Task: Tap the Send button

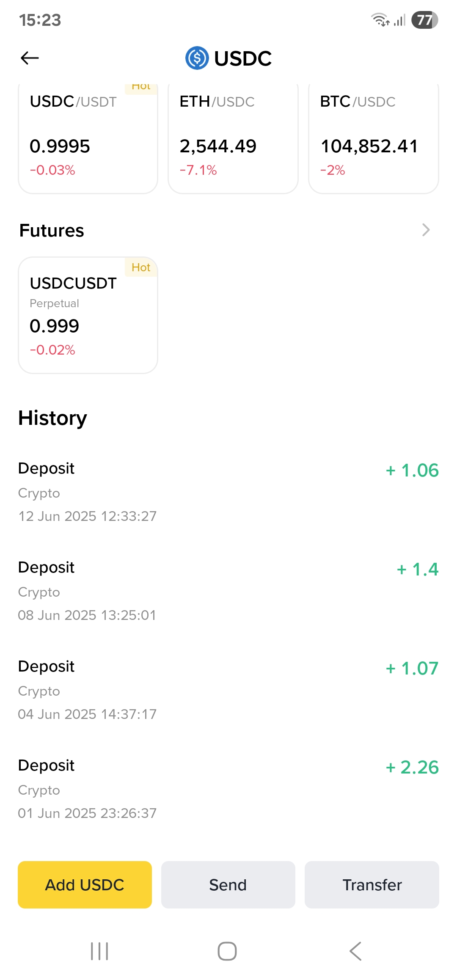Action: coord(228,885)
